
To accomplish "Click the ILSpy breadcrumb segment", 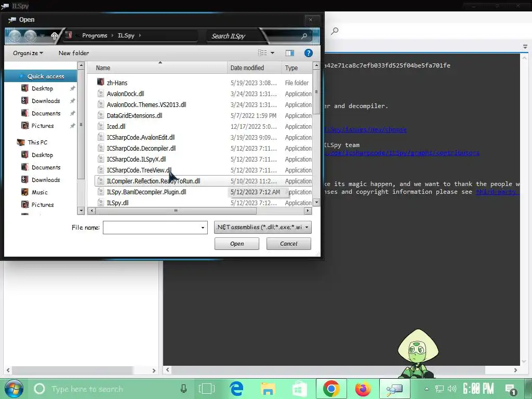I will pyautogui.click(x=126, y=35).
